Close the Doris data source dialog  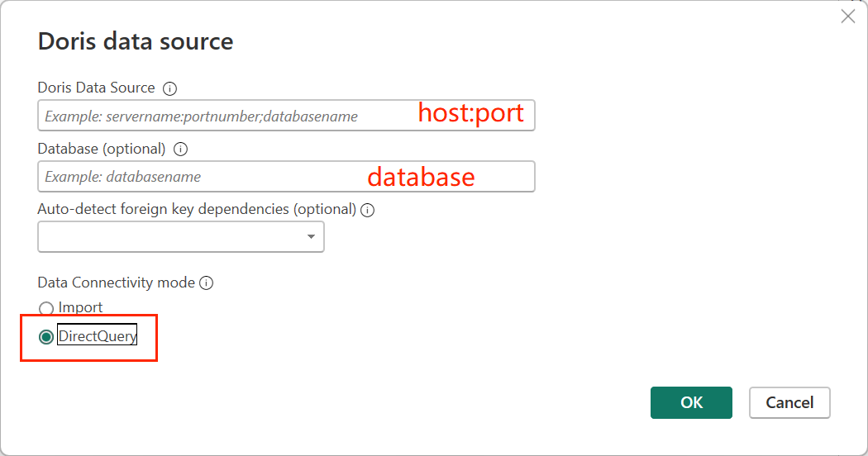pos(847,17)
